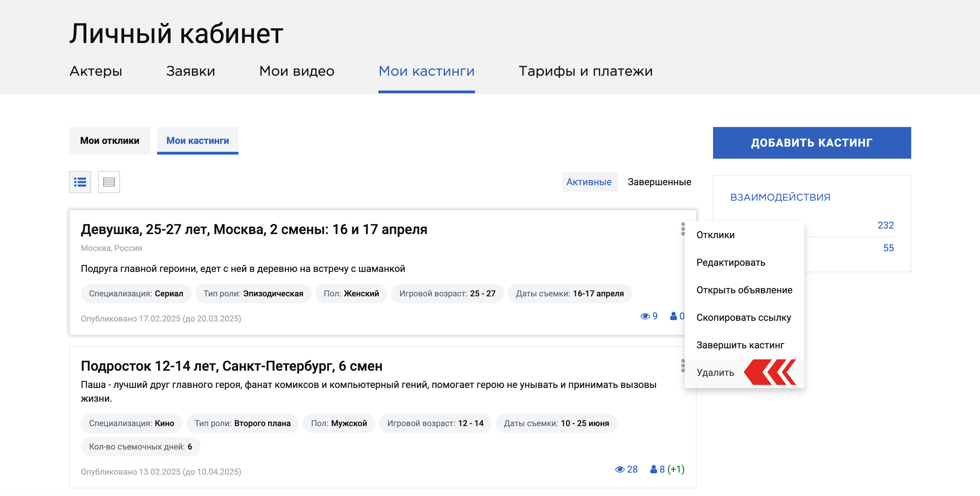The width and height of the screenshot is (980, 496).
Task: Click Кол-во съемочных дней: 6 tag
Action: pos(141,447)
